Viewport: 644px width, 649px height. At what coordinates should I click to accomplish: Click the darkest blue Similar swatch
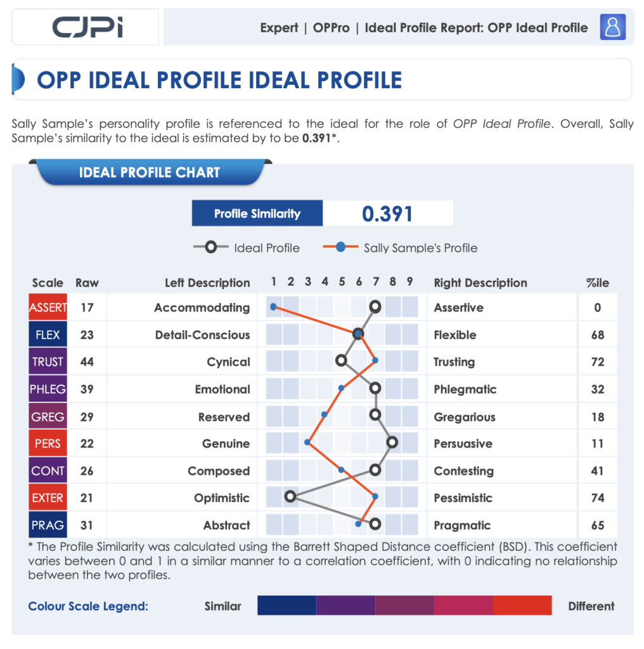[x=287, y=605]
